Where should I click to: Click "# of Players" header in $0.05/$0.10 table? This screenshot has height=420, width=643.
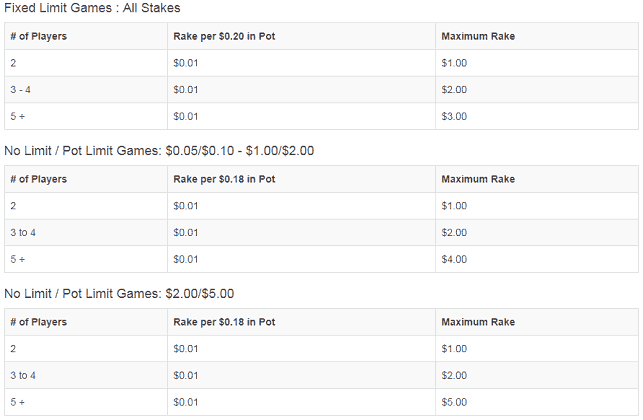click(x=38, y=179)
